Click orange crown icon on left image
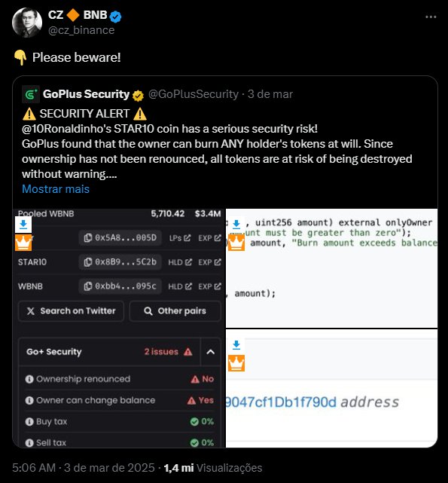The height and width of the screenshot is (483, 448). point(23,243)
